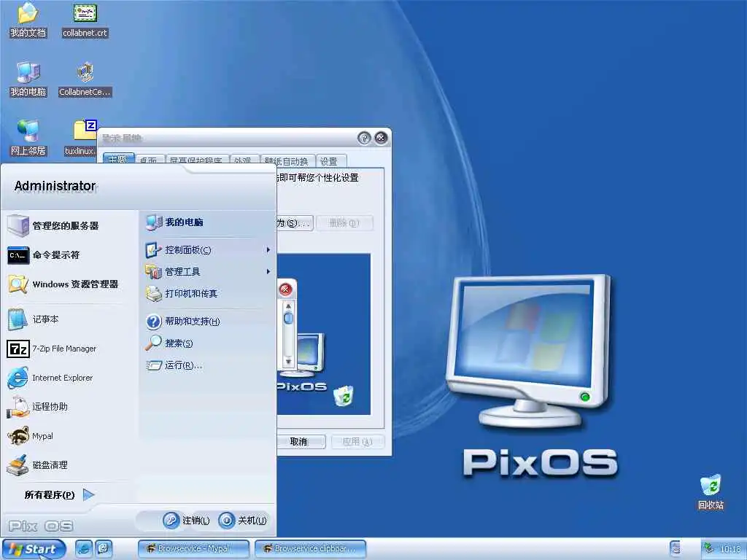
Task: Switch to 桌面 tab in display dialog
Action: point(149,160)
